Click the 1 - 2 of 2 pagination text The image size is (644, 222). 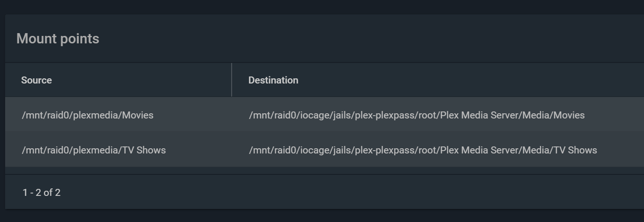pos(42,193)
